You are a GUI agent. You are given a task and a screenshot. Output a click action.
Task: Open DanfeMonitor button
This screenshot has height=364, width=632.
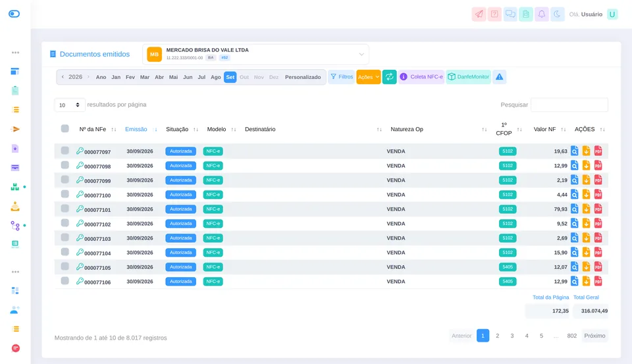click(468, 76)
